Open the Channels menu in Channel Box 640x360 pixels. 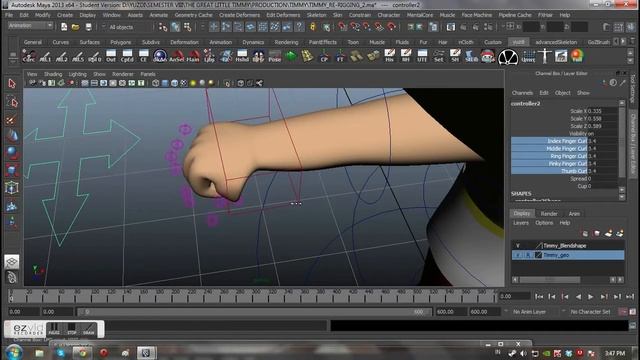522,93
